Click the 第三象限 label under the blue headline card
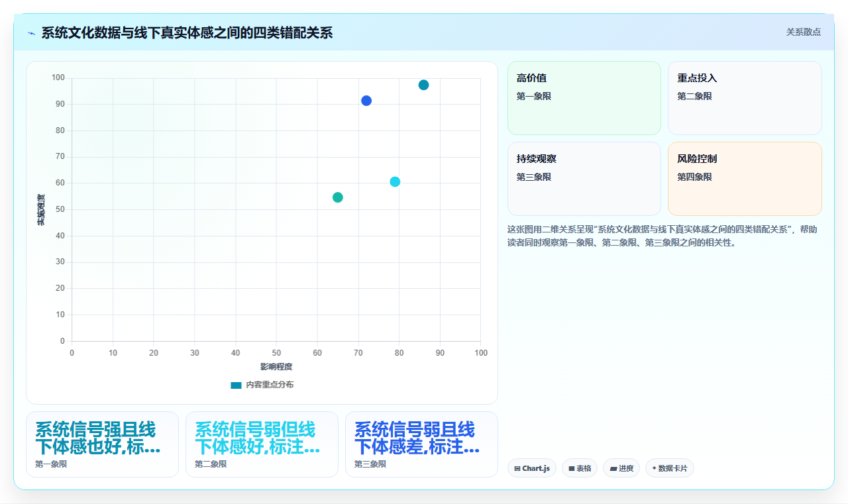The image size is (848, 504). coord(370,464)
